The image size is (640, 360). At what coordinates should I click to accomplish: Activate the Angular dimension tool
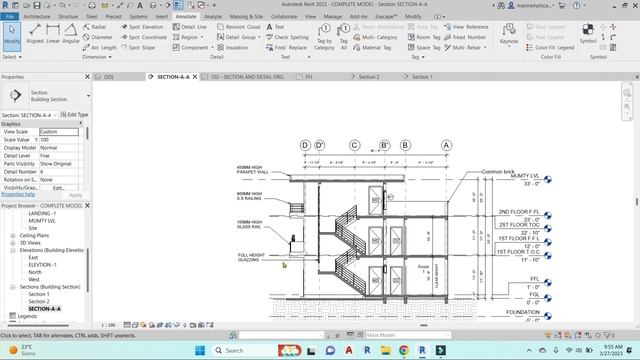click(x=71, y=33)
